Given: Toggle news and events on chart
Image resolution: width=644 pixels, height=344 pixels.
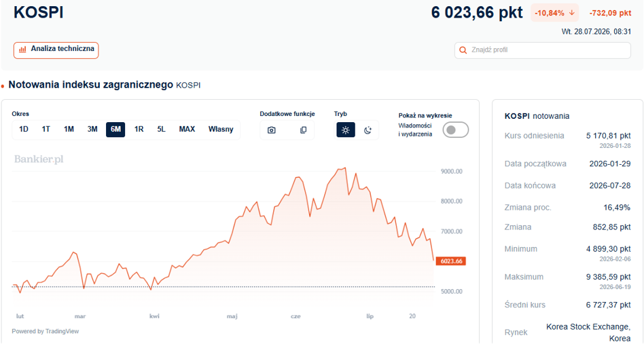Looking at the screenshot, I should click(x=455, y=130).
